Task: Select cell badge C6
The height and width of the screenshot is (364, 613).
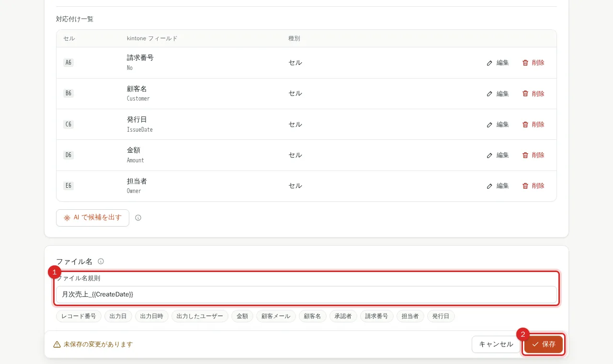Action: [x=68, y=124]
